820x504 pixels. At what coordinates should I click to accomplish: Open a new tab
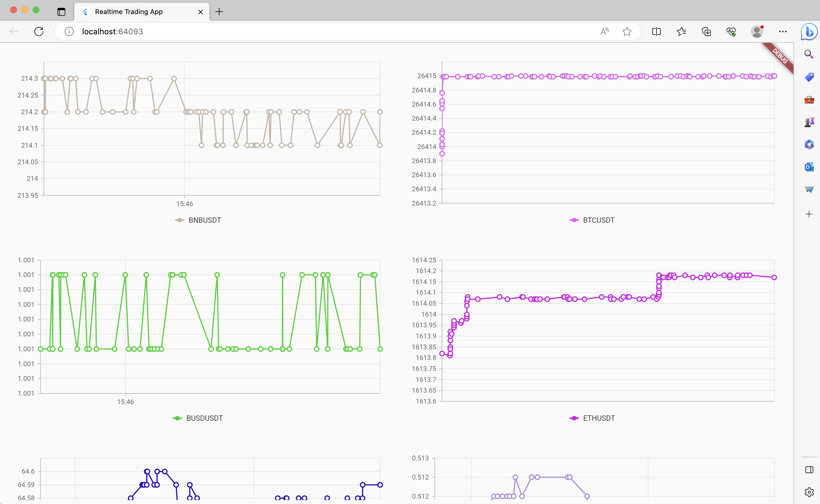pos(219,12)
